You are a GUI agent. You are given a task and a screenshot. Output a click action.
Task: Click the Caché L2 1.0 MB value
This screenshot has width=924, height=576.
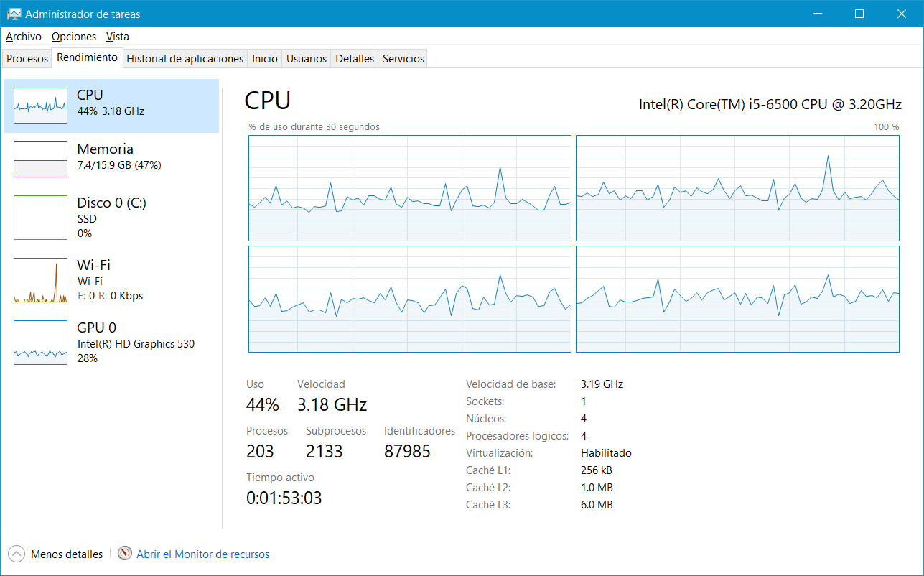click(597, 488)
